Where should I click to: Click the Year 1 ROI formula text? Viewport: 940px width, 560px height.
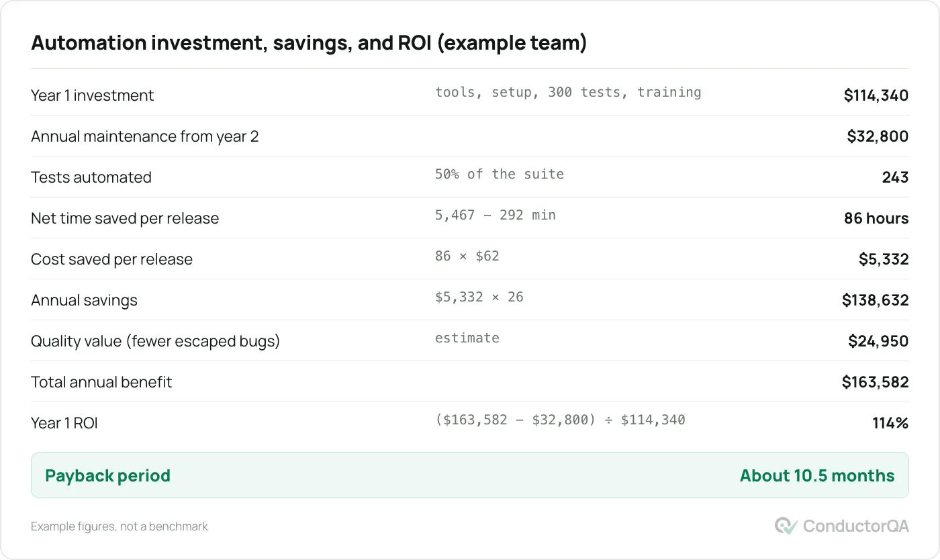click(x=560, y=420)
